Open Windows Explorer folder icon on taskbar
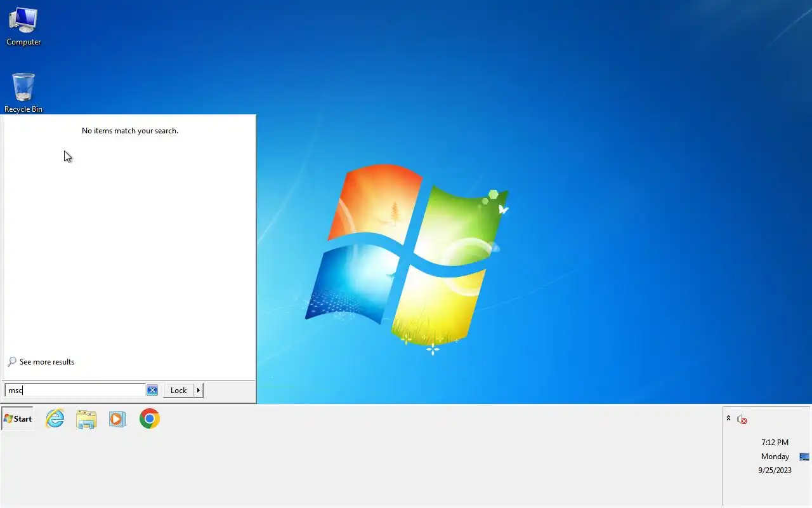The width and height of the screenshot is (812, 508). click(86, 419)
